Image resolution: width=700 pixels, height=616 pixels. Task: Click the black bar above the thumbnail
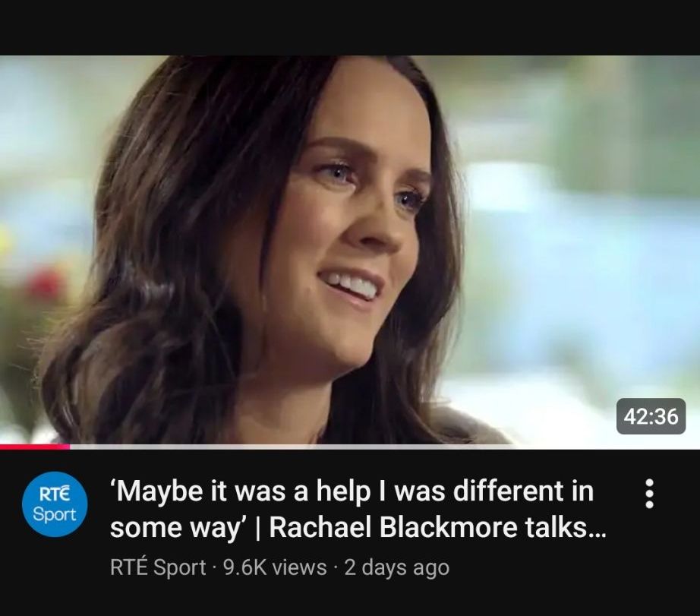point(350,27)
